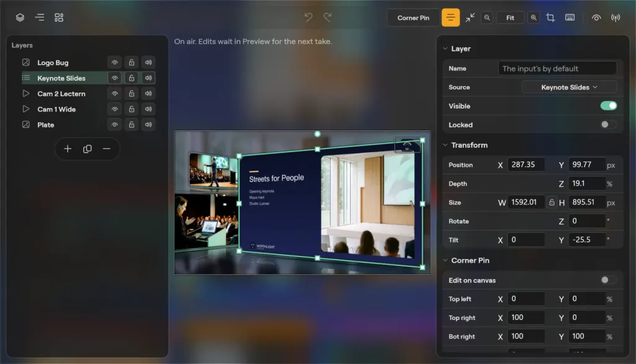This screenshot has width=636, height=364.
Task: Click the Depth Z field
Action: coord(586,183)
